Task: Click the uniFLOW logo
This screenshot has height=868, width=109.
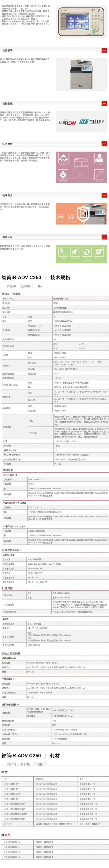Action: (x=68, y=122)
